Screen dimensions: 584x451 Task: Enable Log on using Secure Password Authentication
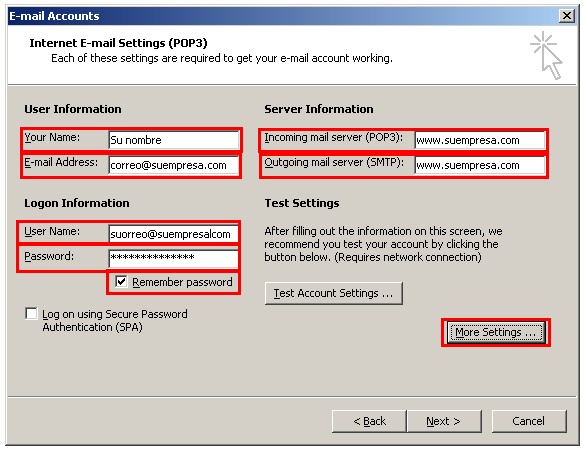(31, 314)
